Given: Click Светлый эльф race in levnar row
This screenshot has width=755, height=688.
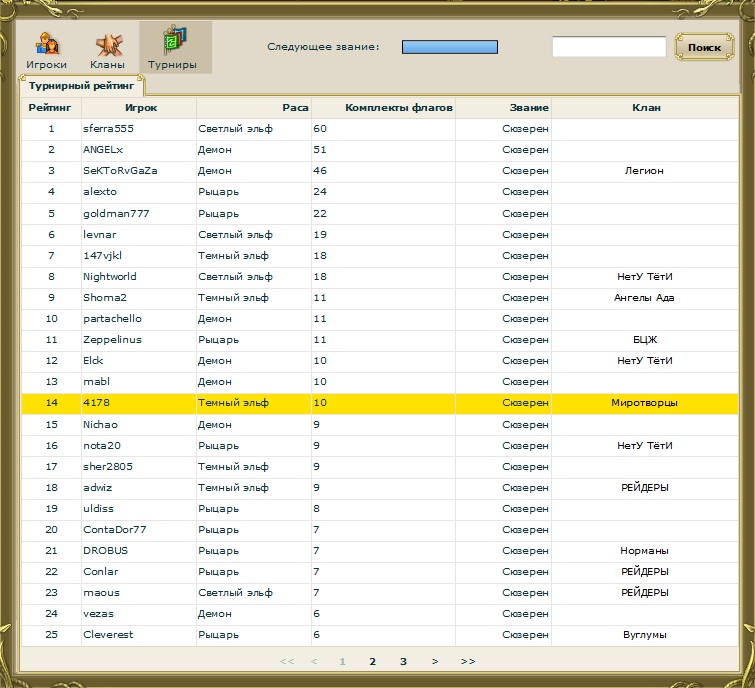Looking at the screenshot, I should click(235, 234).
